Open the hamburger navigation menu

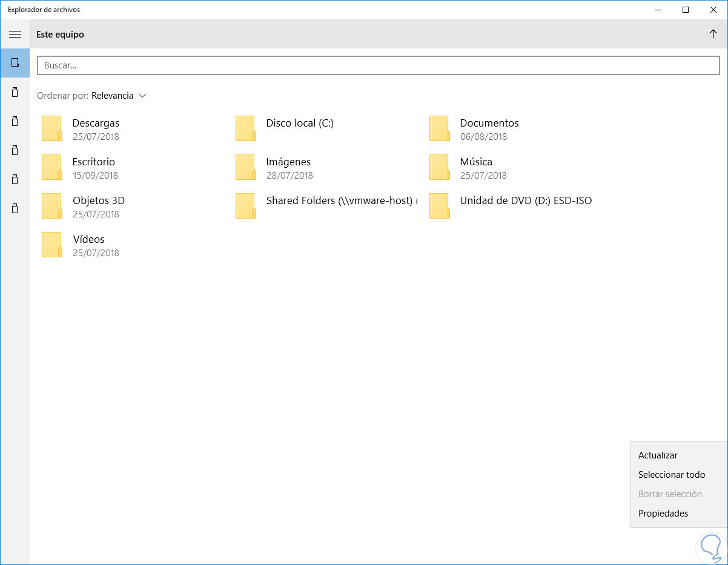coord(15,35)
